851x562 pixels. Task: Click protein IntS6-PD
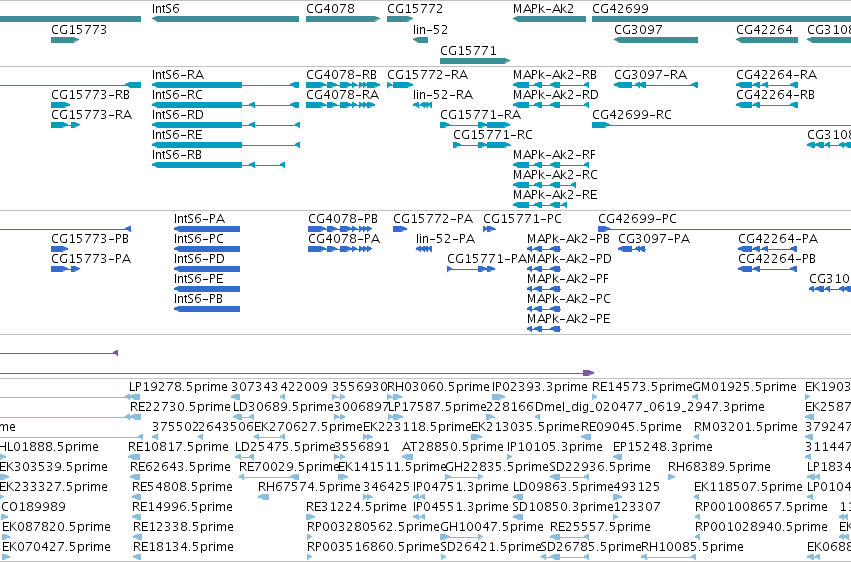tap(207, 269)
